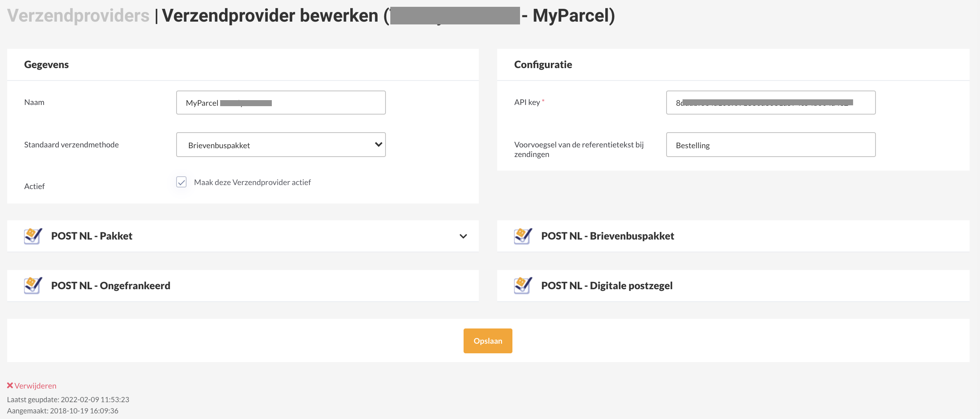Click the POST NL - Brievenbuspakket form icon

523,236
